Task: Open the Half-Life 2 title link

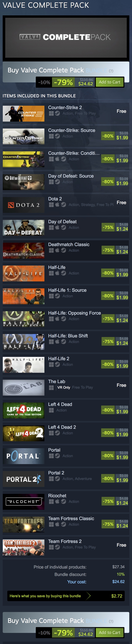Action: (x=59, y=359)
